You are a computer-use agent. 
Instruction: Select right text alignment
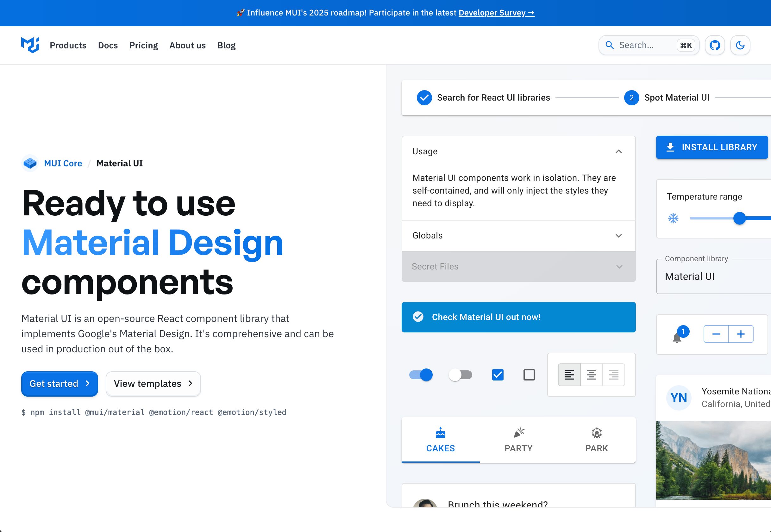pos(613,375)
